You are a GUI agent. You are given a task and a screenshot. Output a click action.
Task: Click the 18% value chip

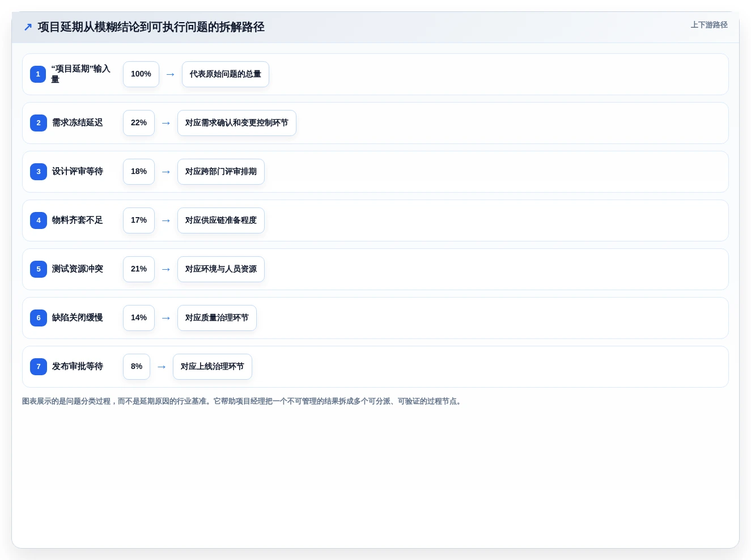[139, 172]
